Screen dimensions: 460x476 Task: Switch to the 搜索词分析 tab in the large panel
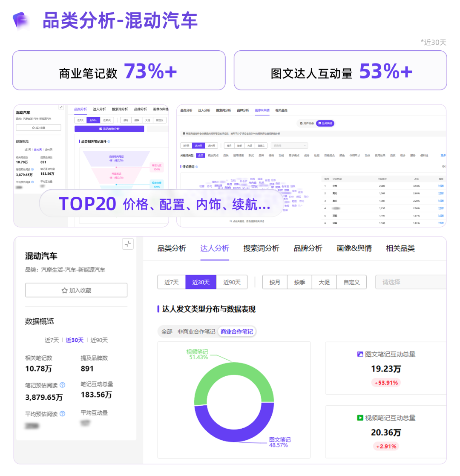(x=261, y=248)
